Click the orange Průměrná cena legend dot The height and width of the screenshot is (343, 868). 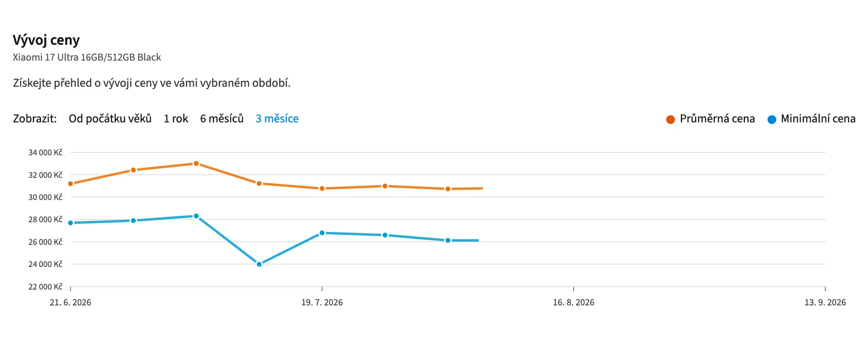pos(670,119)
